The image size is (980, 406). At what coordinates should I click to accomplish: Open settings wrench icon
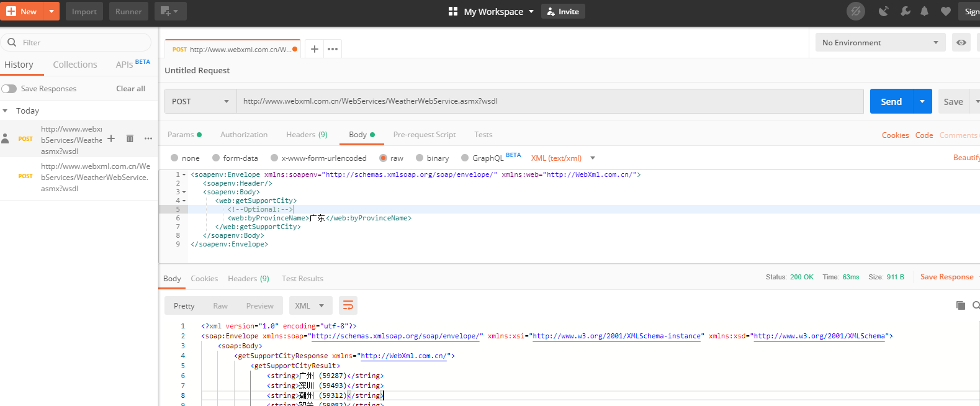(x=906, y=11)
